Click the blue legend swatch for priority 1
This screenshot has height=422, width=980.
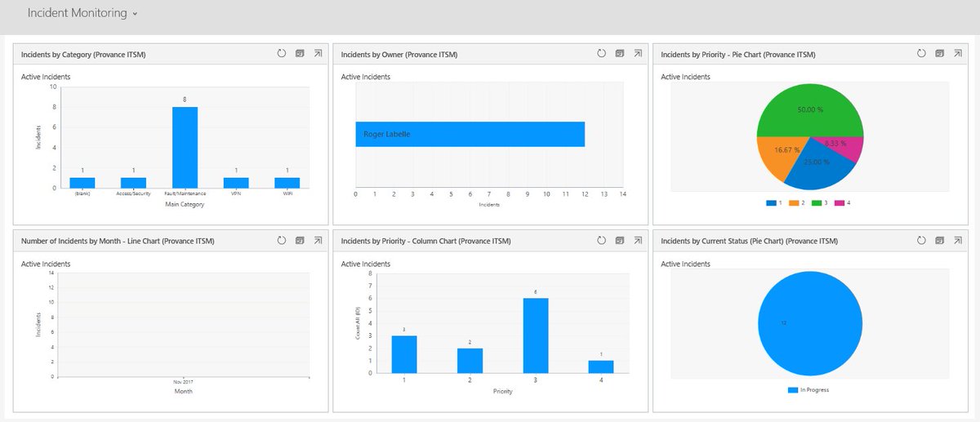[x=771, y=202]
